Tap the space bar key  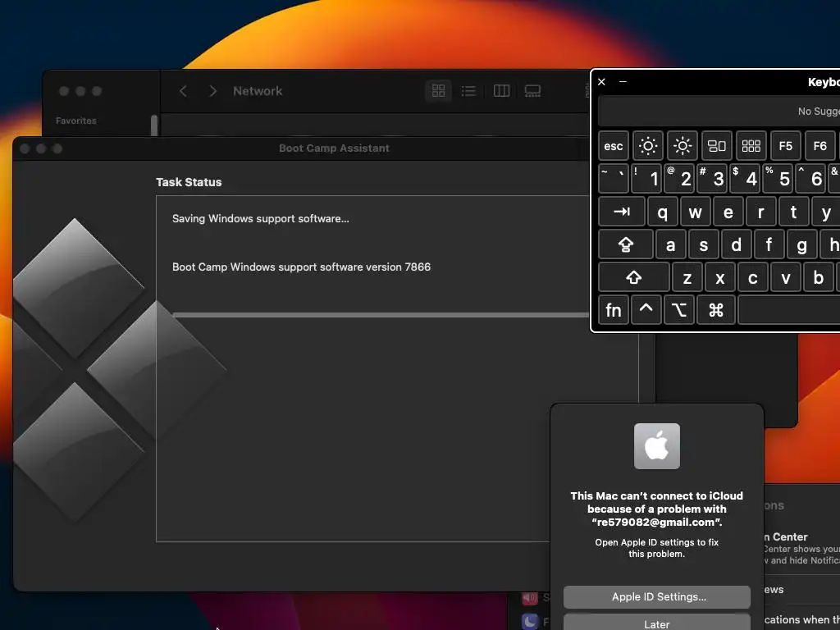tap(788, 309)
